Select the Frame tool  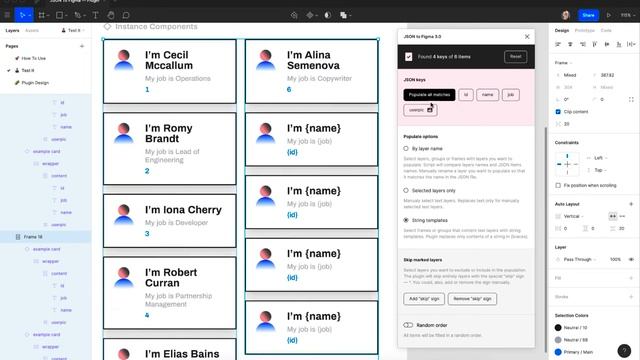(x=41, y=15)
